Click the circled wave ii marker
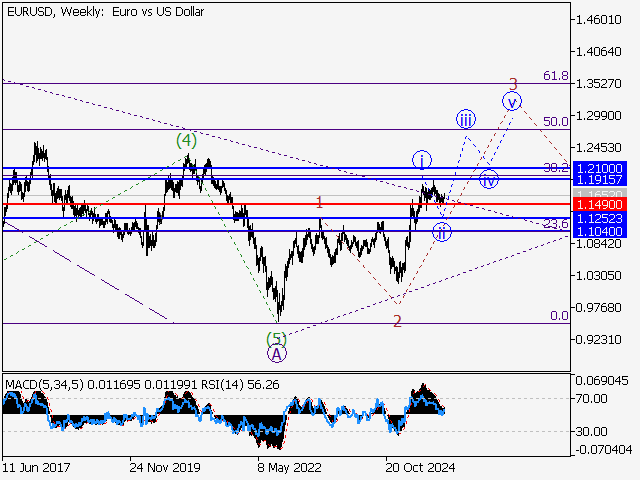Screen dimensions: 640x480 [442, 233]
